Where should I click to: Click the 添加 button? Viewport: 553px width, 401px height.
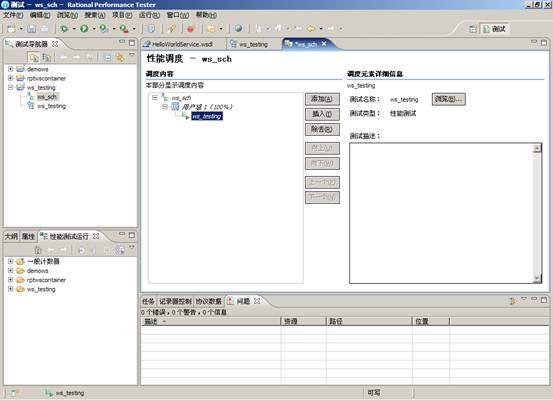coord(322,99)
